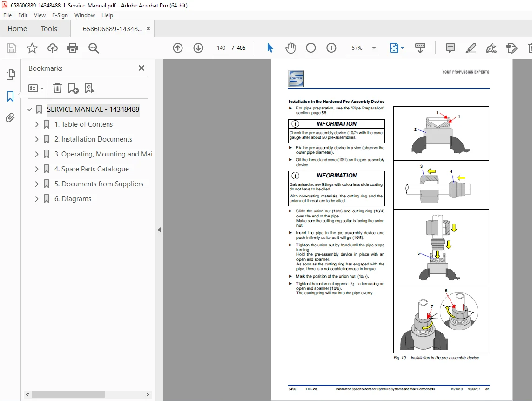This screenshot has height=401, width=532.
Task: Select the highlight text pen tool
Action: [471, 48]
